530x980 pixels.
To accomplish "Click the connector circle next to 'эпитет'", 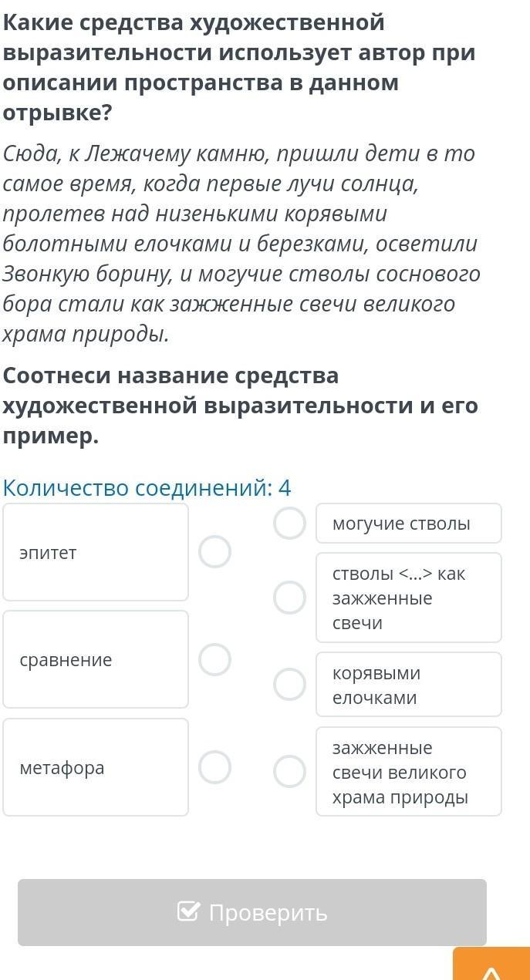I will tap(214, 552).
